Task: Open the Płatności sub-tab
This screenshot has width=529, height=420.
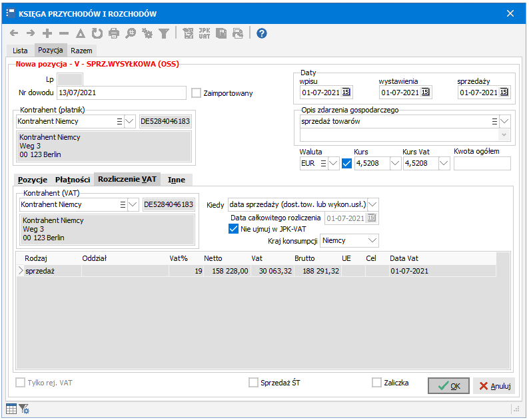Action: (73, 180)
